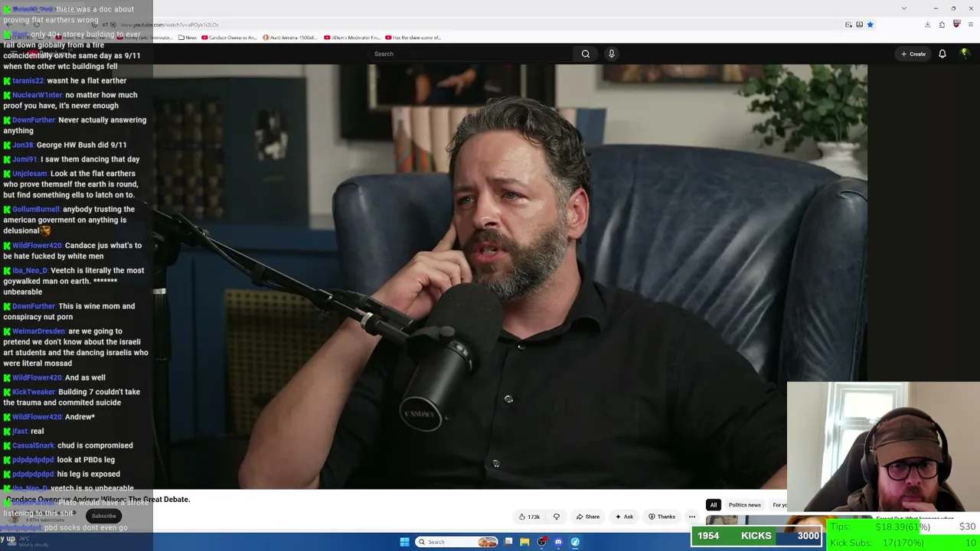This screenshot has height=551, width=980.
Task: Click the video title Candace Owens vs Andrew Wilson
Action: (98, 500)
